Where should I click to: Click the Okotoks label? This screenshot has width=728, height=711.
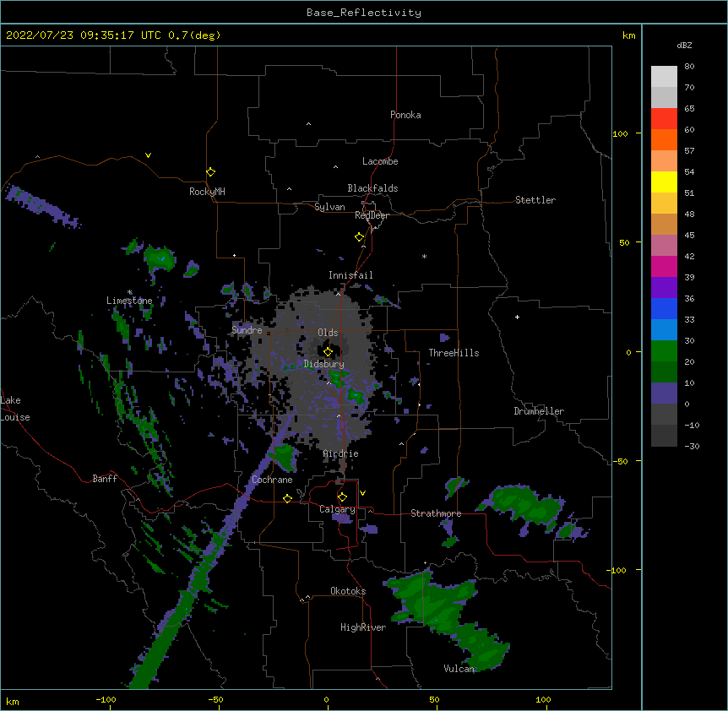[348, 591]
